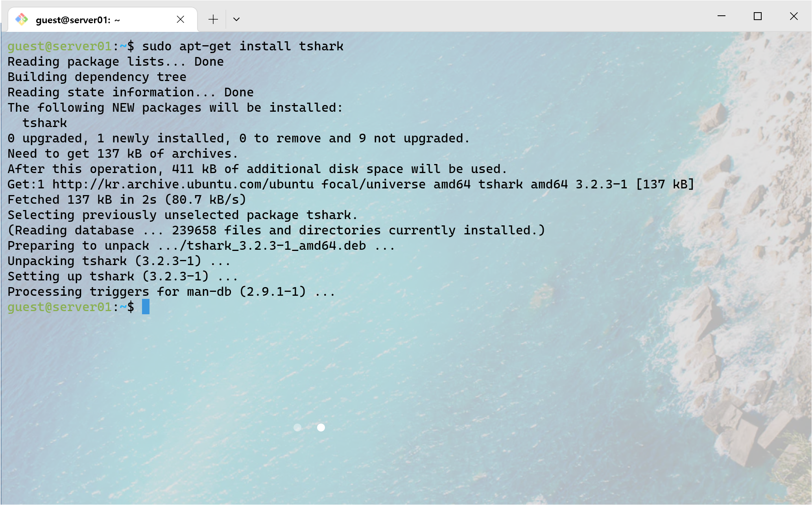
Task: Click the last guest@server01 prompt text
Action: point(71,307)
